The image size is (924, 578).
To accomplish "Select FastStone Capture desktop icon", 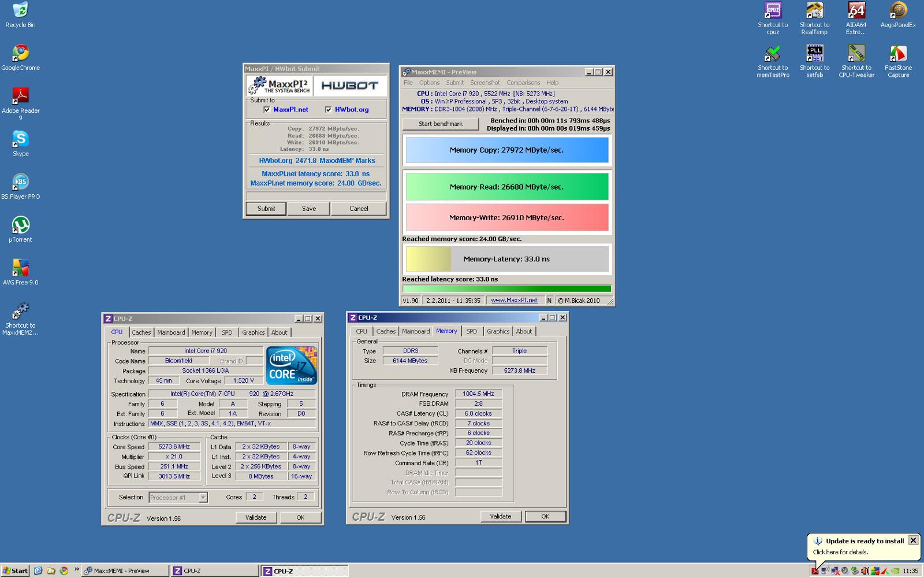I will click(x=898, y=61).
